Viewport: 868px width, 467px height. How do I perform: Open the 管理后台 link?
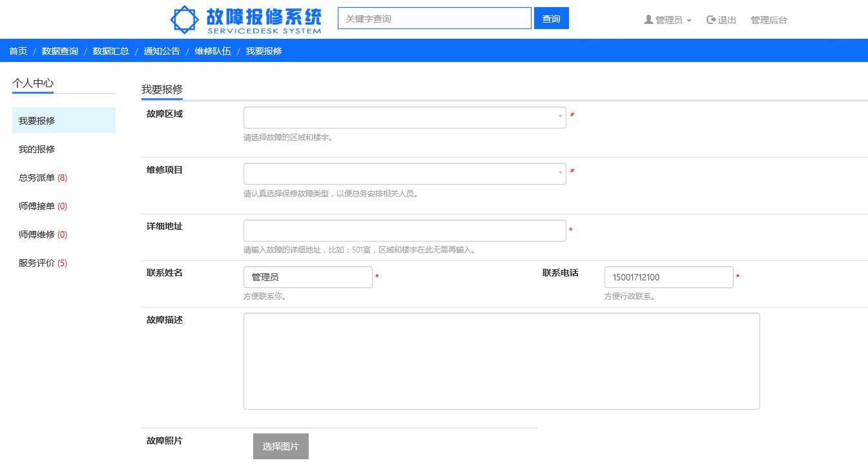coord(769,20)
